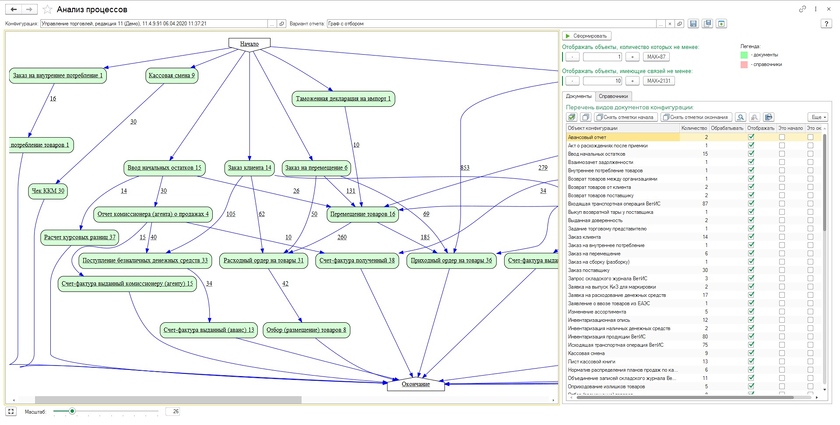This screenshot has height=425, width=840.
Task: Toggle Отображать checkbox for Авансовый отчет
Action: pyautogui.click(x=752, y=138)
